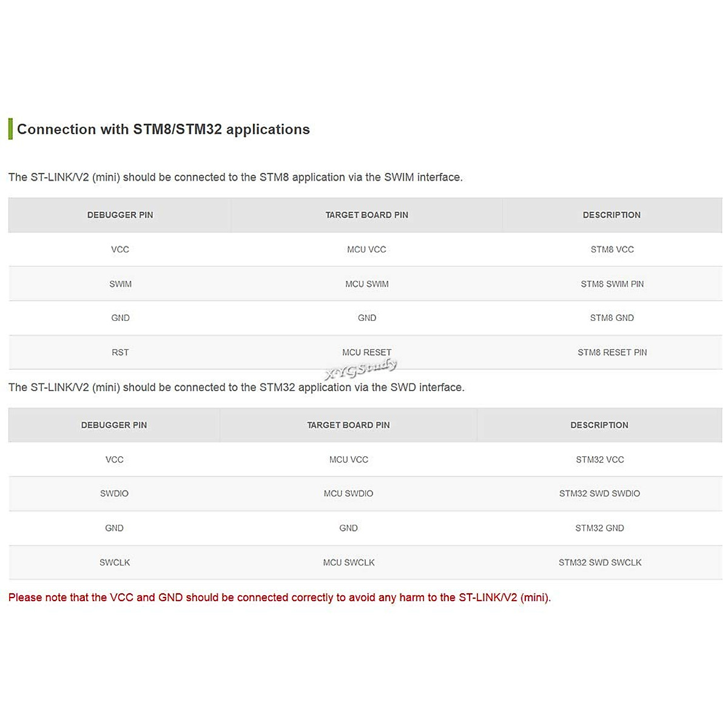This screenshot has height=728, width=728.
Task: Select the SWIM debugger pin cell
Action: [120, 284]
